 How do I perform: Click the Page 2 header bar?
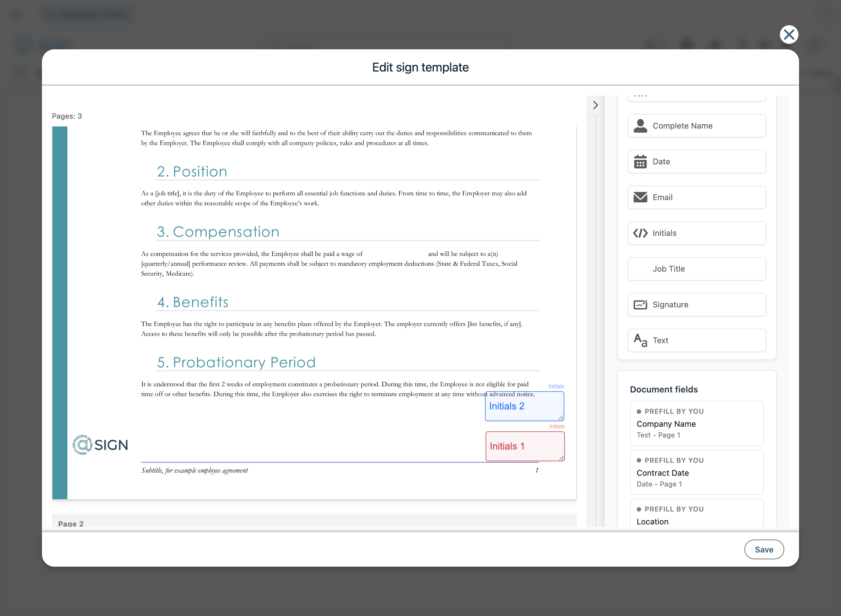313,522
